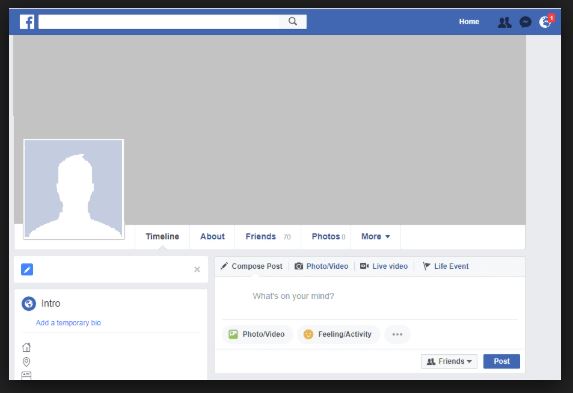Viewport: 573px width, 393px height.
Task: Open the Friends tab
Action: pos(268,237)
